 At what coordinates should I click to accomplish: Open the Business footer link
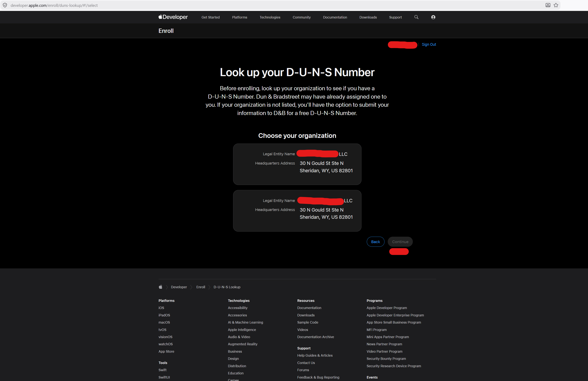click(x=235, y=352)
